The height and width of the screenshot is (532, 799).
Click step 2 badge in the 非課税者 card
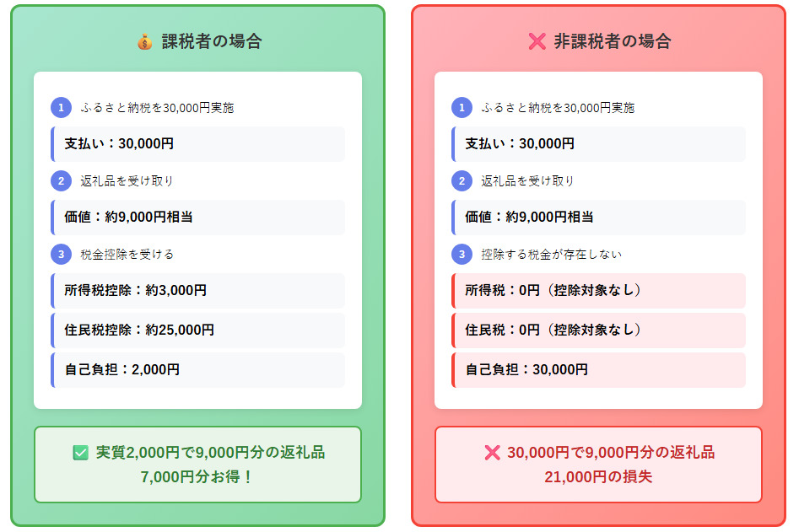[462, 181]
